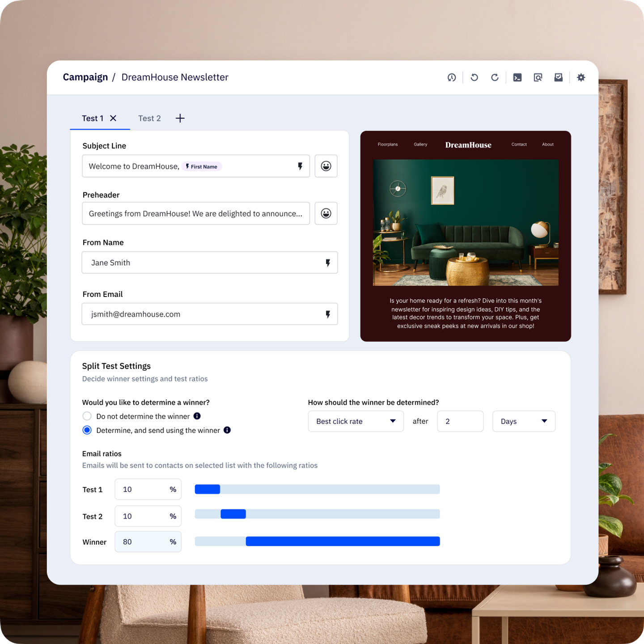The width and height of the screenshot is (644, 644).
Task: Select "Do not determine the winner"
Action: coord(87,416)
